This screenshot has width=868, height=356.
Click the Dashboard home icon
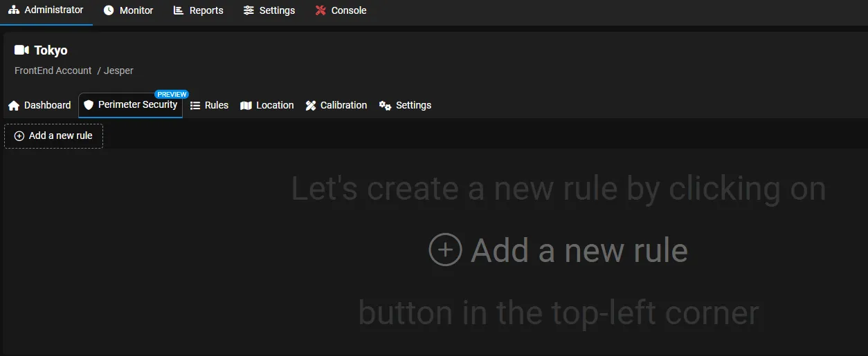(14, 106)
